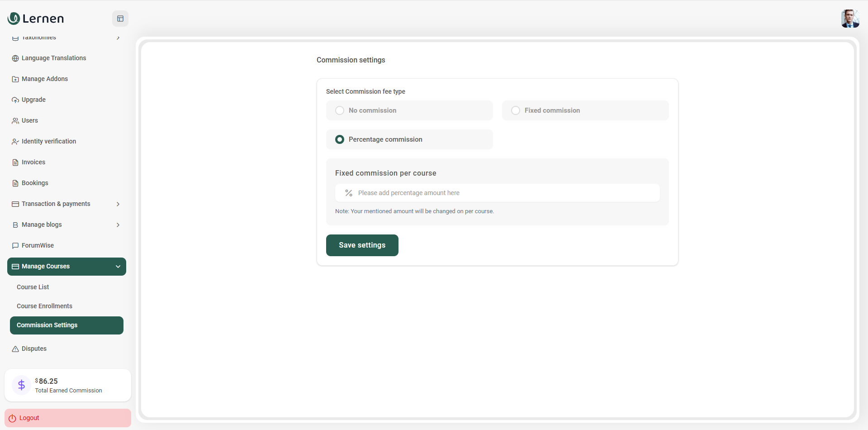This screenshot has width=868, height=430.
Task: Click the sidebar collapse toggle icon
Action: pos(120,19)
